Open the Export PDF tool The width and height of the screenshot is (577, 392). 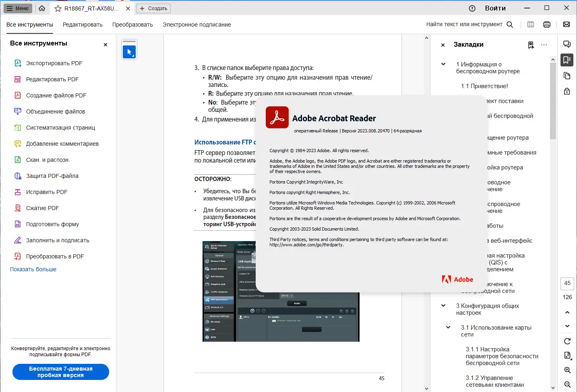pos(54,63)
